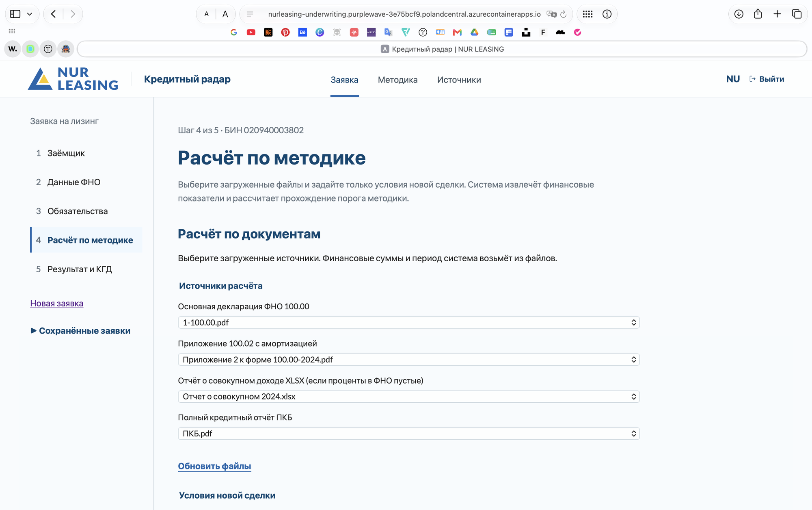Image resolution: width=812 pixels, height=510 pixels.
Task: Open the Unsplash bookmark icon
Action: coord(526,33)
